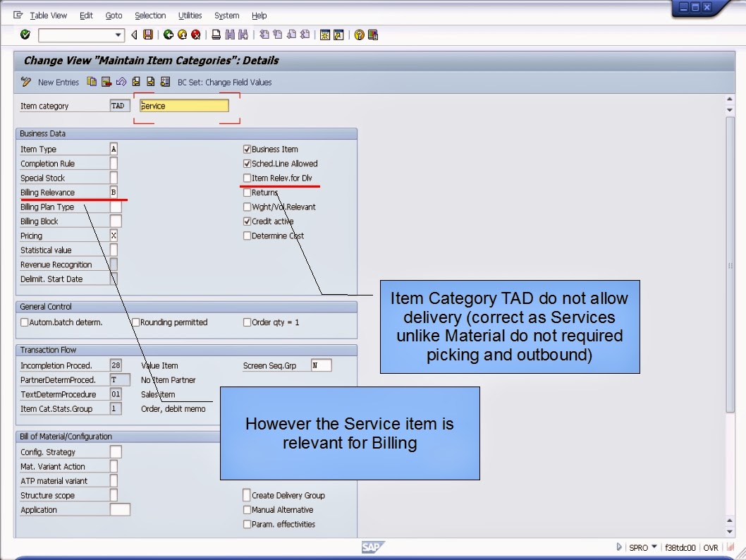Enable Rounding permitted checkbox
Viewport: 746px width, 560px height.
[135, 322]
